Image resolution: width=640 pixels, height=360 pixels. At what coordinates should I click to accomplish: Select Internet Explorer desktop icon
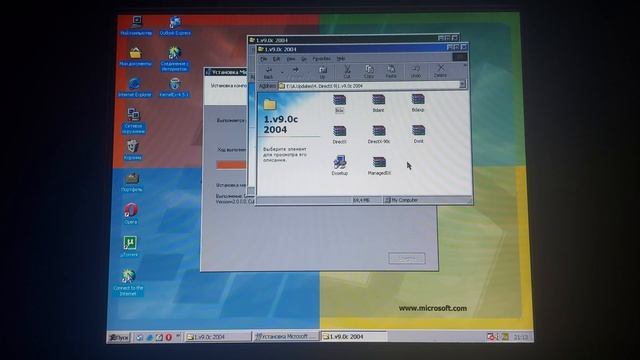click(x=134, y=87)
